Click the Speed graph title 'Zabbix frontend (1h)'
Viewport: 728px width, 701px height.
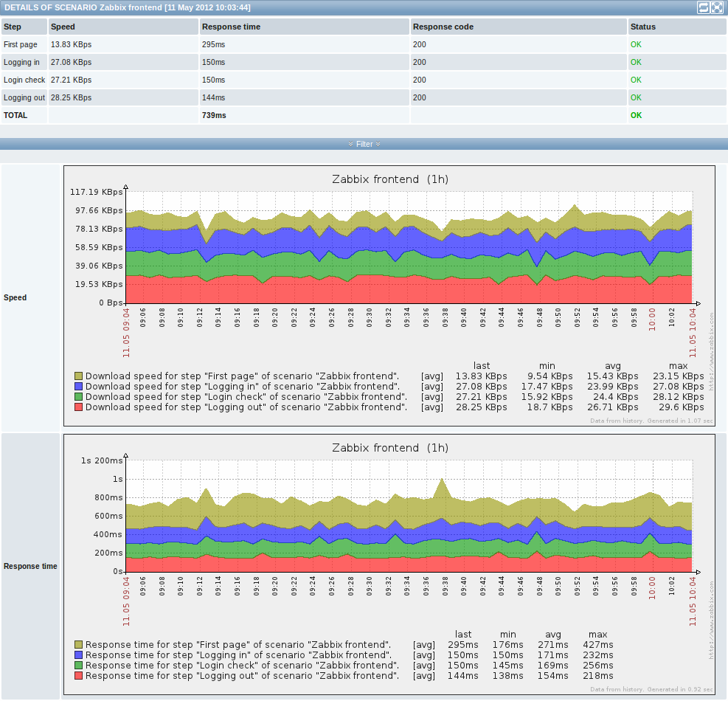(x=390, y=179)
